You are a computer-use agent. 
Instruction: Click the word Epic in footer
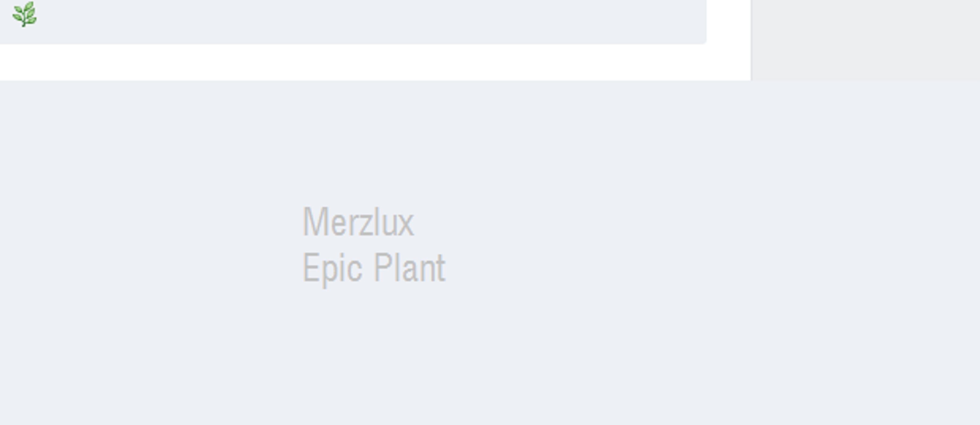tap(332, 268)
